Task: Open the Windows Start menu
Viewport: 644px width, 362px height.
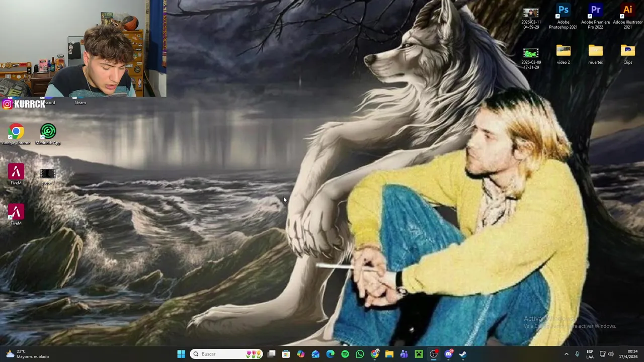Action: coord(181,354)
